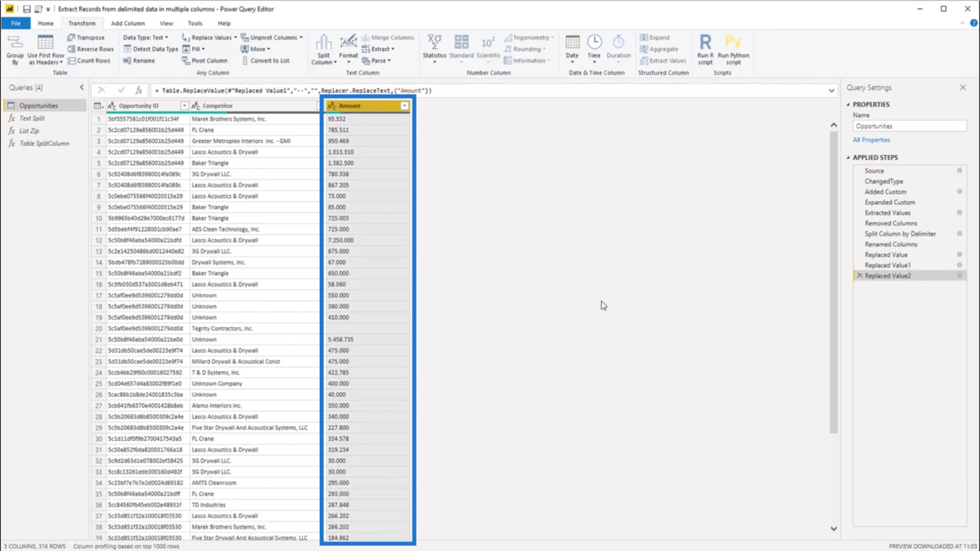Collapse the APPLIED STEPS section

[849, 157]
